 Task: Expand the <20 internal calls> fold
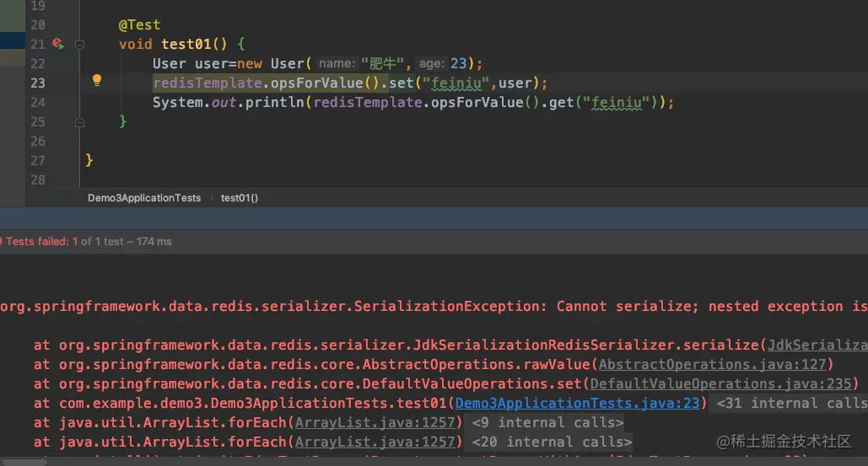click(552, 442)
